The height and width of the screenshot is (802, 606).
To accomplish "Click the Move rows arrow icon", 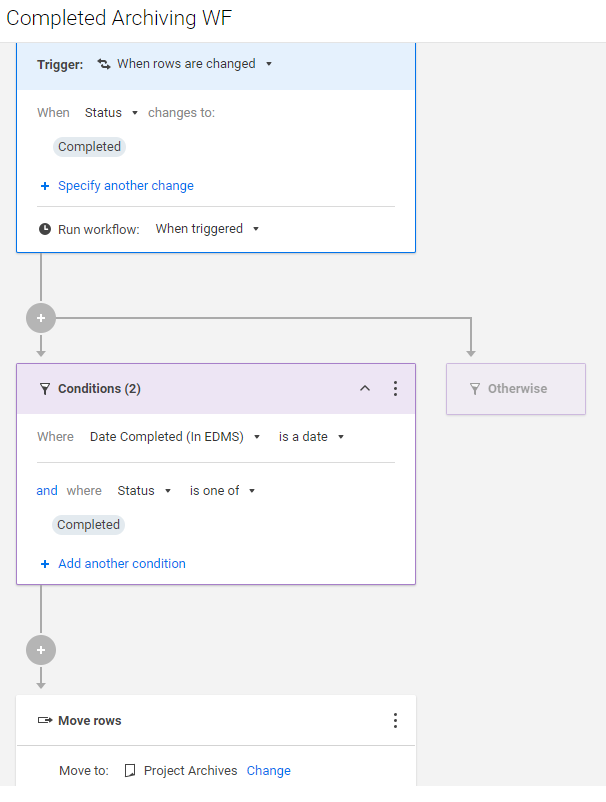I will [45, 720].
